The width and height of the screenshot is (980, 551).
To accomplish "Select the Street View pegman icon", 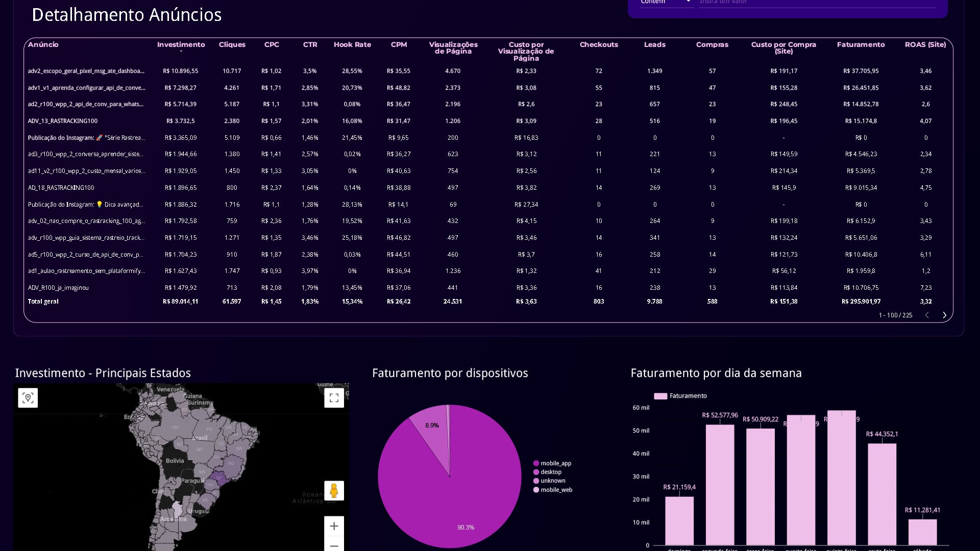I will click(x=334, y=491).
